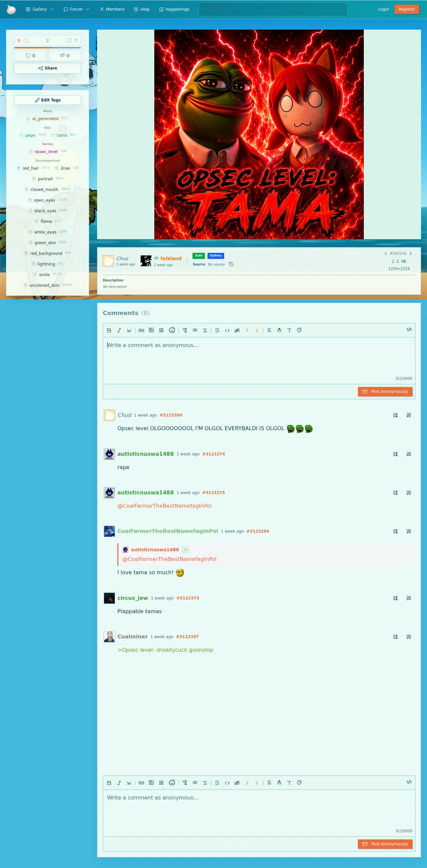Viewport: 427px width, 868px height.
Task: Downvote the post with thumbs down
Action: 69,41
